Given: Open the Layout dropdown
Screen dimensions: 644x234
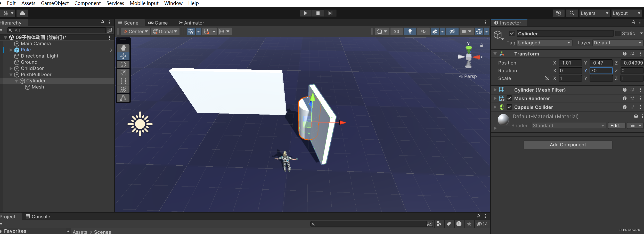Looking at the screenshot, I should [x=626, y=13].
